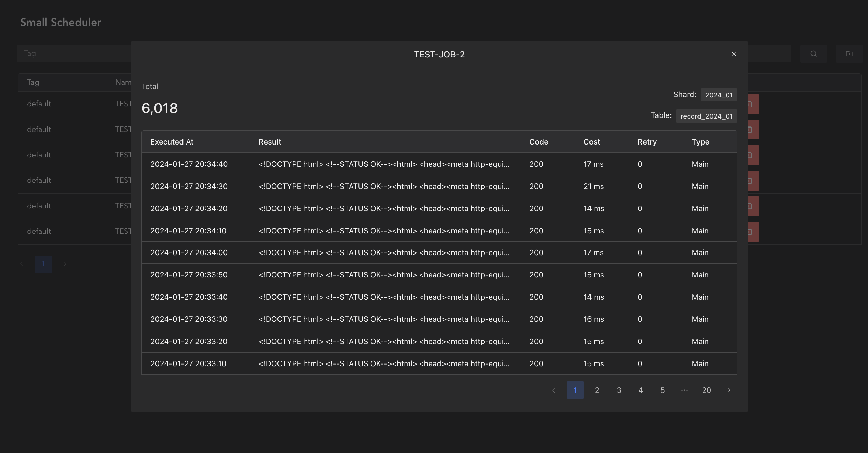Click the Tag search input field
868x453 pixels.
pos(73,53)
